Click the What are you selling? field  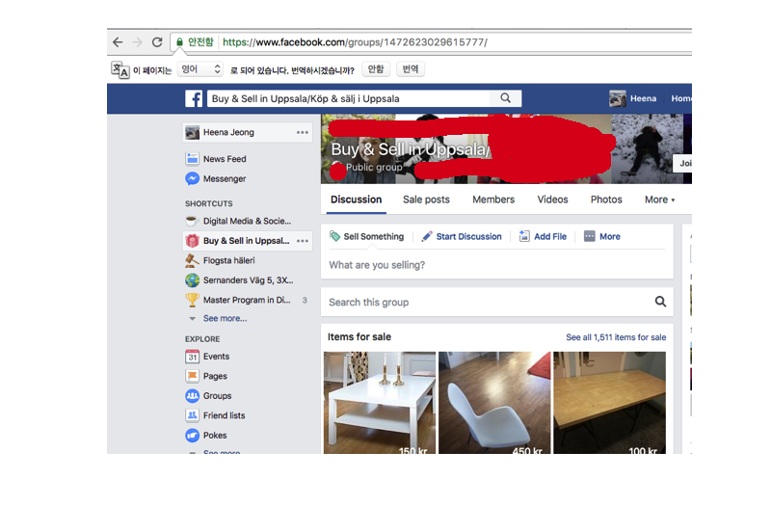point(496,265)
